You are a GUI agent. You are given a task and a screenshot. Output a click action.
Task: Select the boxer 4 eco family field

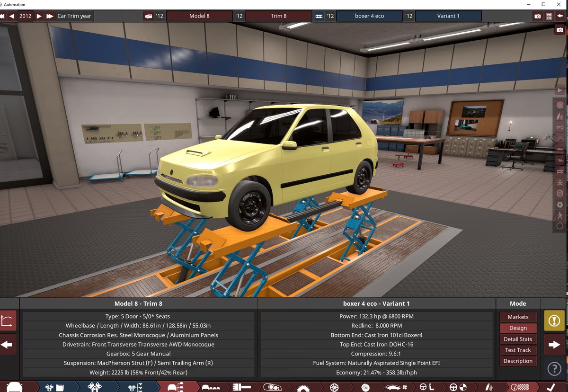(x=369, y=16)
